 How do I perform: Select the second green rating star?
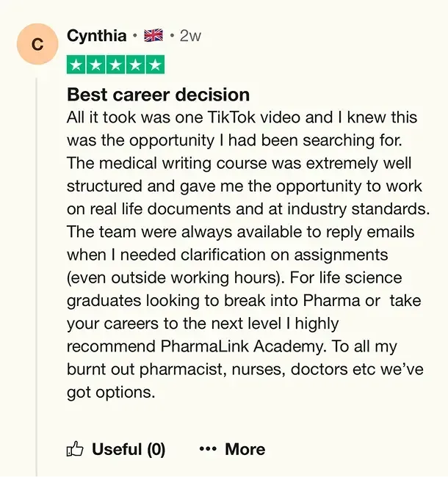96,65
